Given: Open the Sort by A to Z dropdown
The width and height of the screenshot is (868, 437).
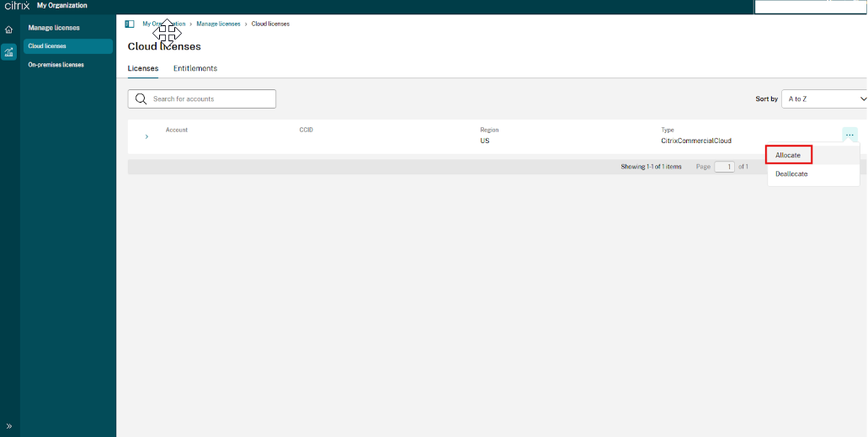Looking at the screenshot, I should [x=824, y=99].
